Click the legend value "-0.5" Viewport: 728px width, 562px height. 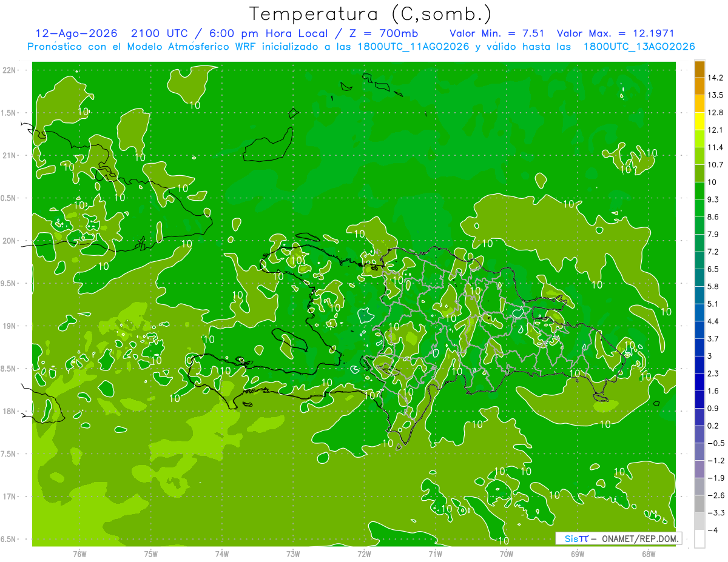pyautogui.click(x=716, y=443)
